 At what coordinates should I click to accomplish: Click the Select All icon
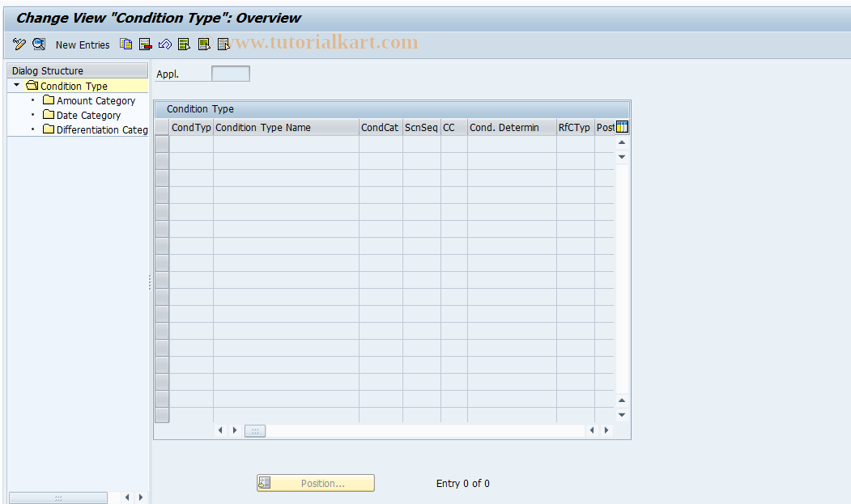pyautogui.click(x=184, y=44)
